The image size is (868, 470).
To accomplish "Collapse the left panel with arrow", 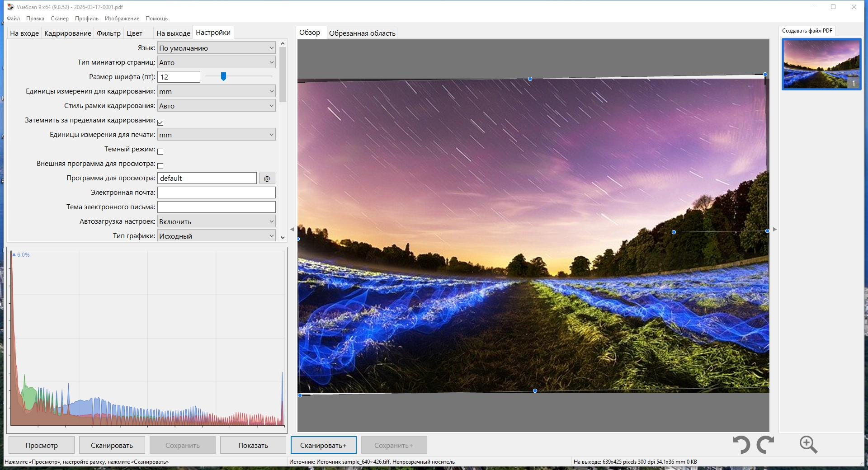I will pos(292,230).
